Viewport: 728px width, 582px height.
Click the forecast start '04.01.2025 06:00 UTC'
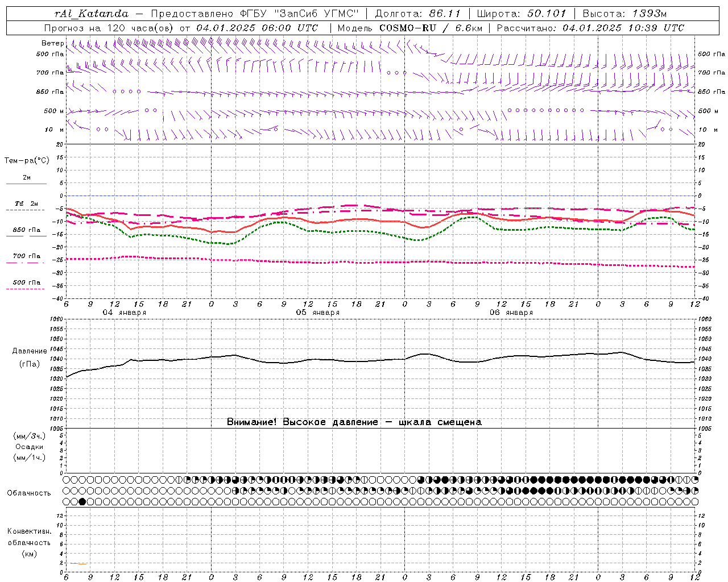pos(257,28)
